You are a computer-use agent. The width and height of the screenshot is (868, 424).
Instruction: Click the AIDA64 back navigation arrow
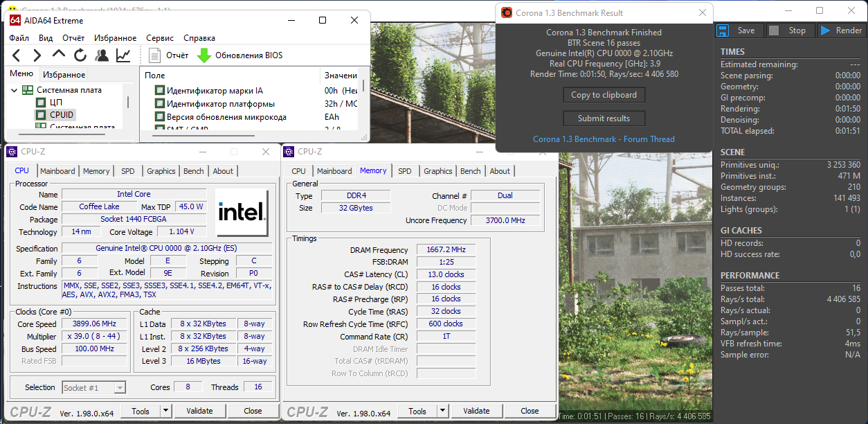(17, 55)
